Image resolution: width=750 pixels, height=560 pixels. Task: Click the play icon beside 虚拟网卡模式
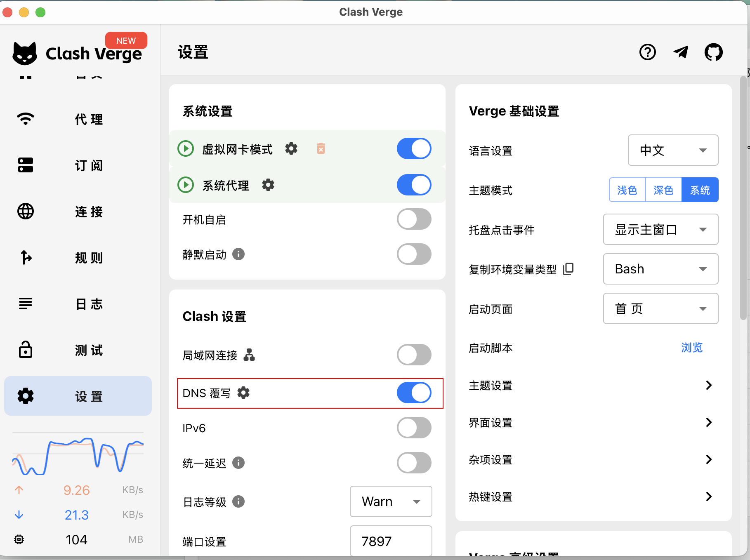click(186, 148)
